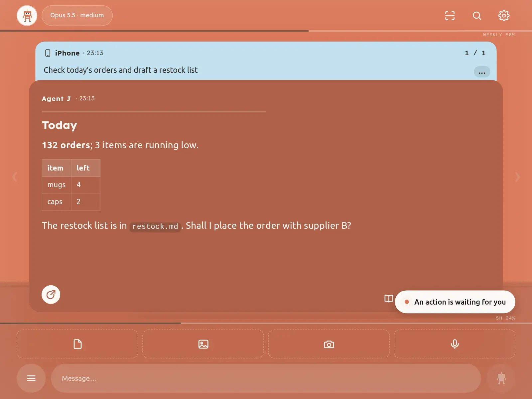
Task: Click the 'mugs' table cell
Action: (57, 185)
